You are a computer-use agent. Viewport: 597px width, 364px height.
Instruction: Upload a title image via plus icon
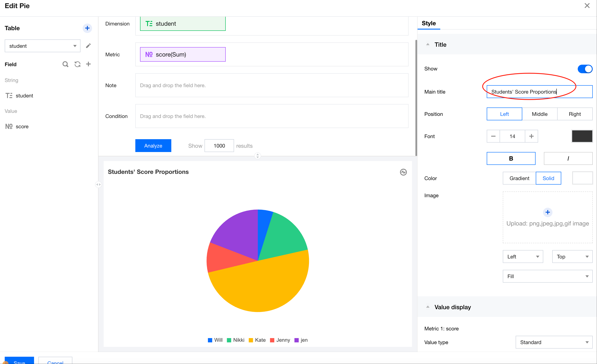click(547, 212)
